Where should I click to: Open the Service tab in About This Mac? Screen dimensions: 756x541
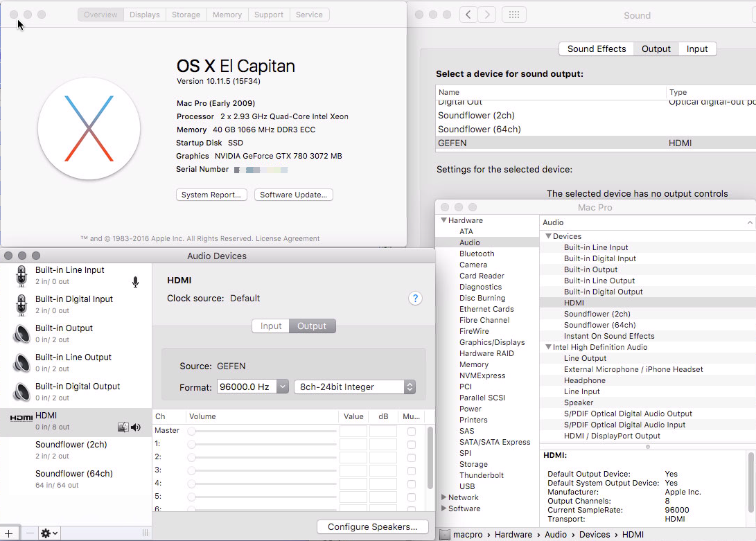(309, 15)
